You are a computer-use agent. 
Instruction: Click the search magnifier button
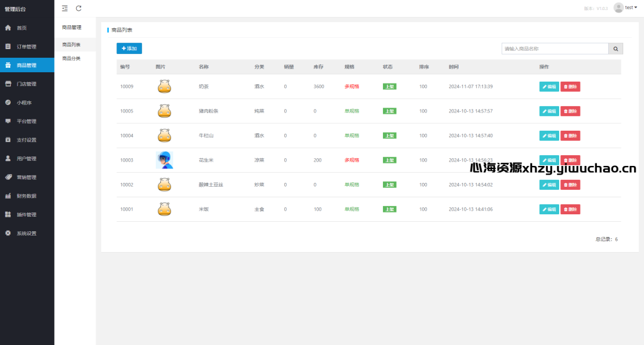coord(615,48)
